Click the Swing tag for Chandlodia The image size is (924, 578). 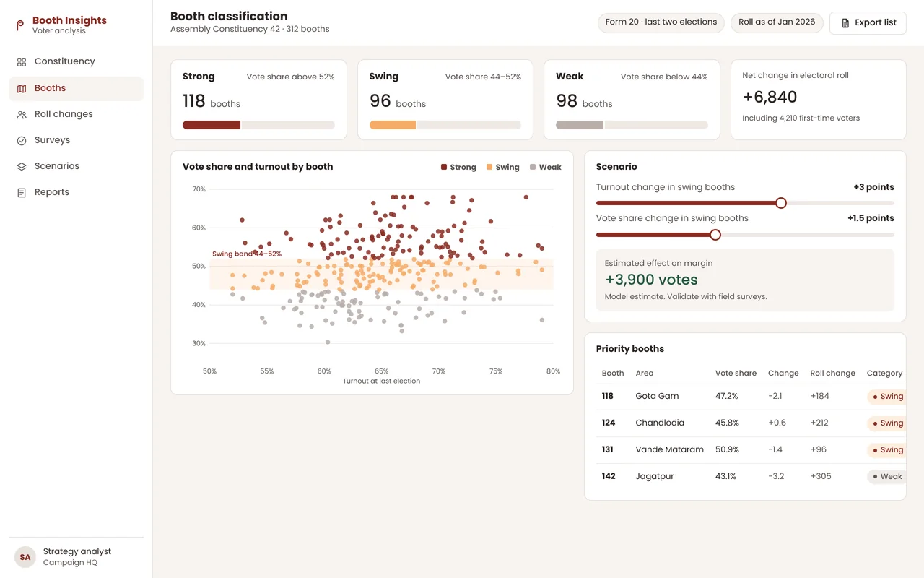tap(887, 423)
